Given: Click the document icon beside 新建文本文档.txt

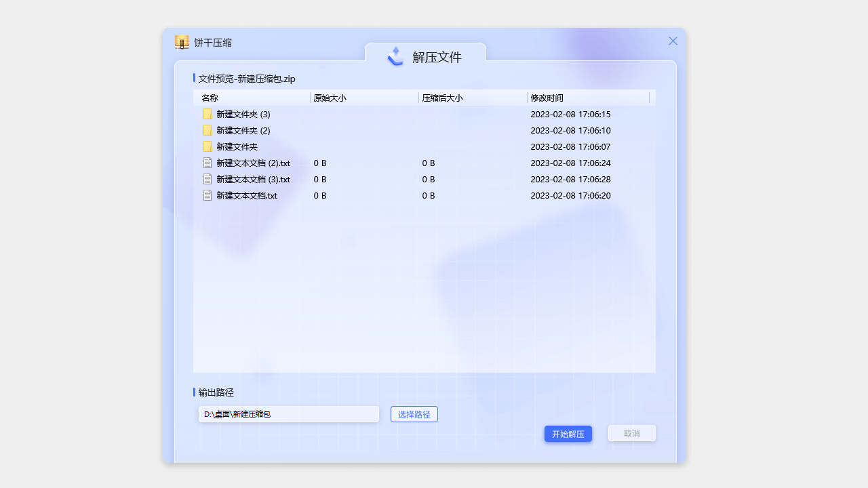Looking at the screenshot, I should pyautogui.click(x=208, y=195).
